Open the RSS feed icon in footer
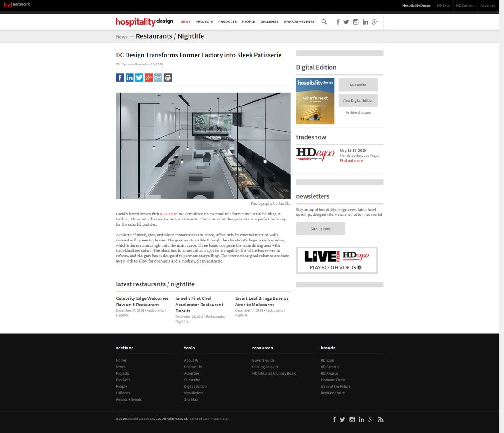The height and width of the screenshot is (433, 504). 380,419
